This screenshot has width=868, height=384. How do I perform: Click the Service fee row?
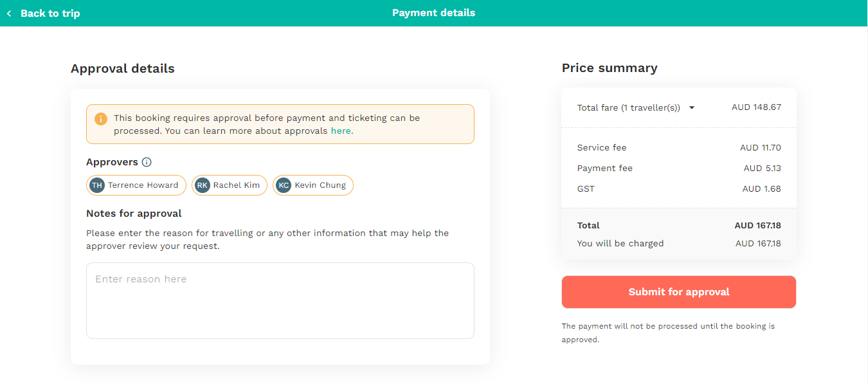point(679,148)
